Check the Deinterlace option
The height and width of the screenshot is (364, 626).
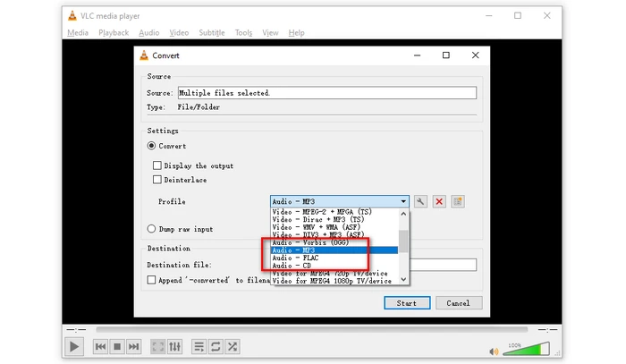point(157,180)
